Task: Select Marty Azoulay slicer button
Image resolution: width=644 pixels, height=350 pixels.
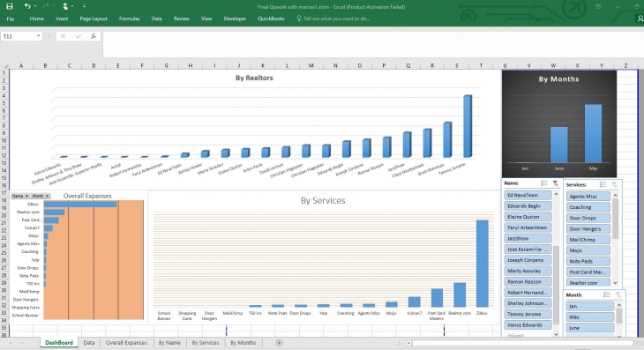Action: (x=528, y=271)
